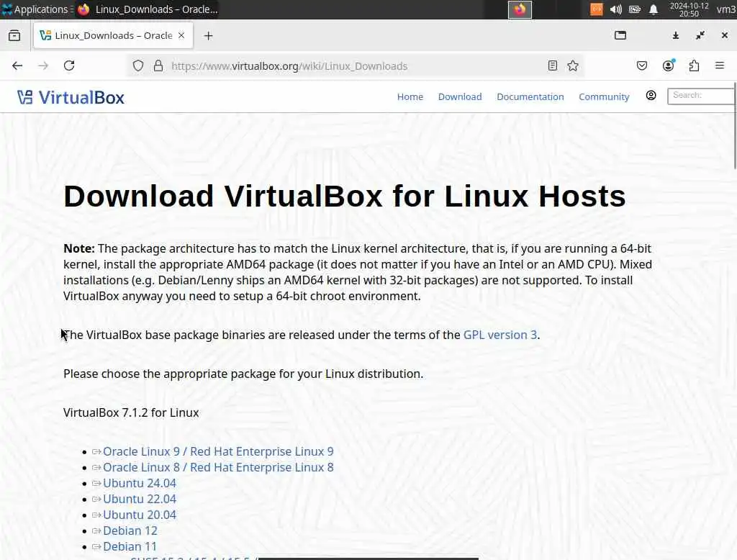This screenshot has height=560, width=737.
Task: Open the GPL version 3 link
Action: click(500, 335)
